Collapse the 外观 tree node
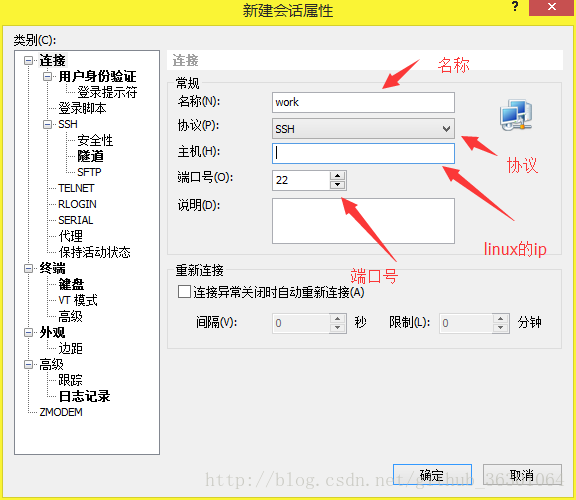This screenshot has width=576, height=500. point(28,332)
